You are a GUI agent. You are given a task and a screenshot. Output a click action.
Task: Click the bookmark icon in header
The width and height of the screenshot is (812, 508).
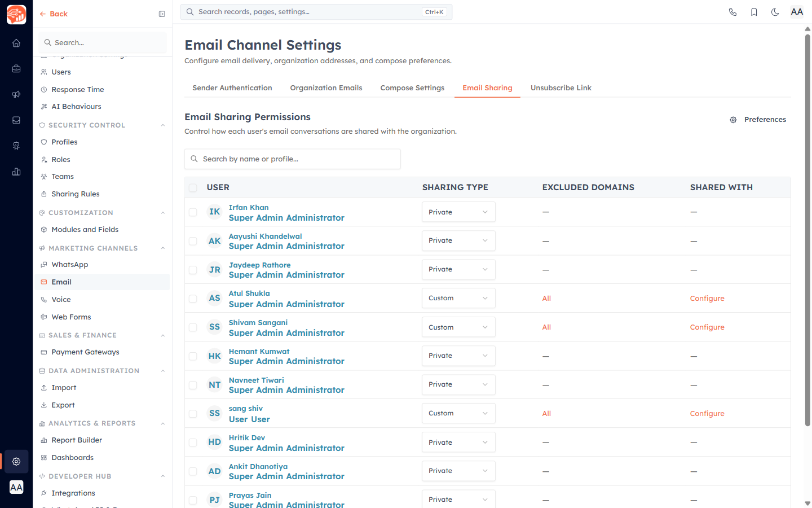[754, 12]
